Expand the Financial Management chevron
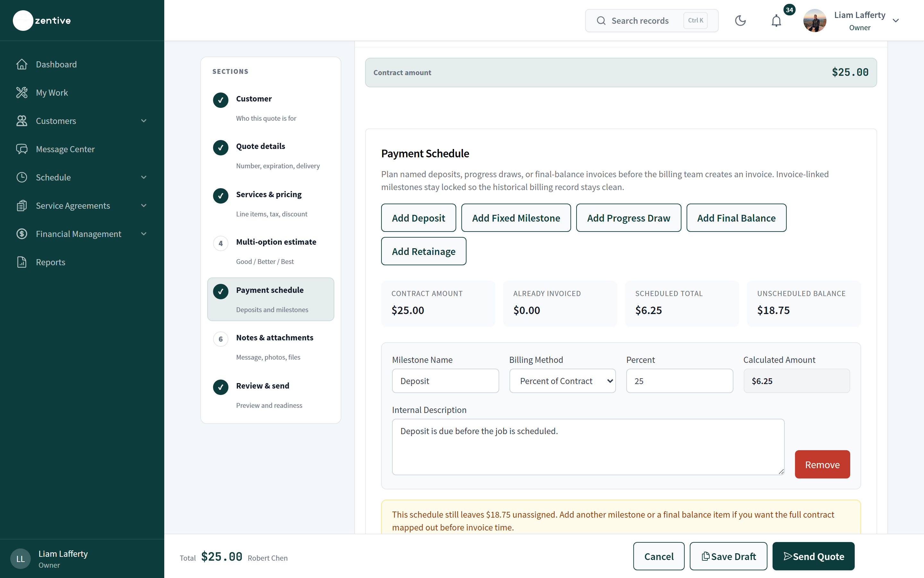Viewport: 924px width, 578px height. click(144, 234)
